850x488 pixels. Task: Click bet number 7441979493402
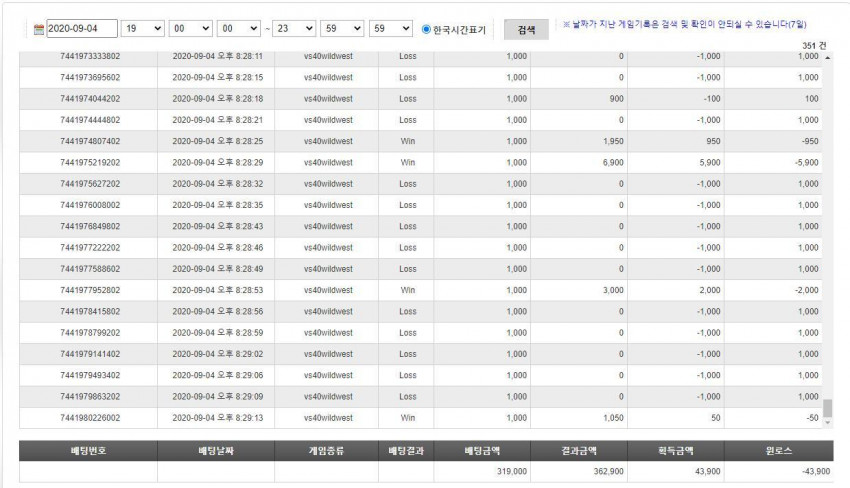(x=90, y=375)
